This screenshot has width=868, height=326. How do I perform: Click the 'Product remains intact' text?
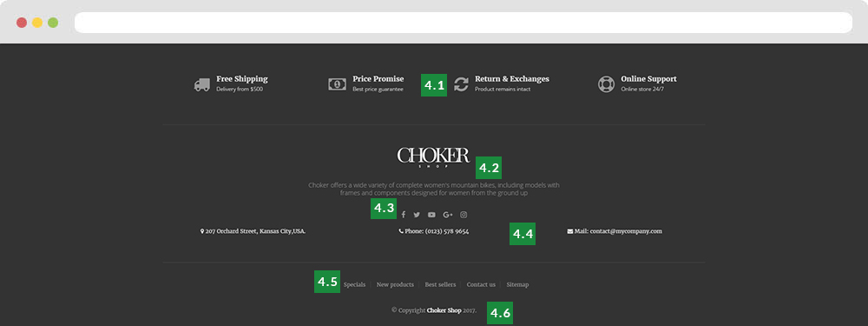[x=503, y=89]
